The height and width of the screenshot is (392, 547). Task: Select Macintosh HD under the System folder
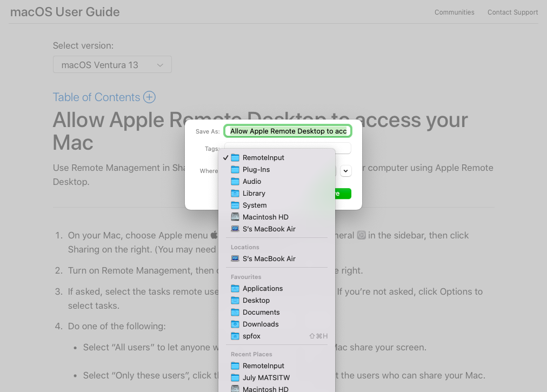(277, 217)
